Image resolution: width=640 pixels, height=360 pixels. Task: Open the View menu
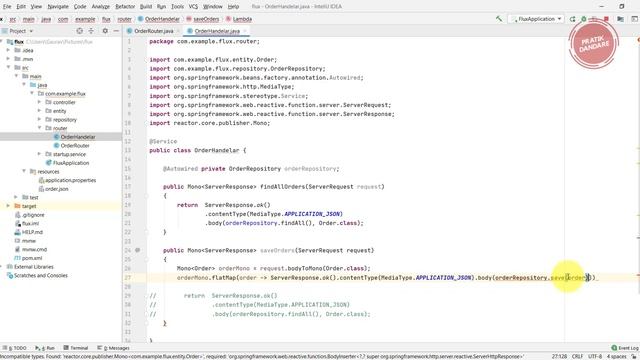click(36, 7)
